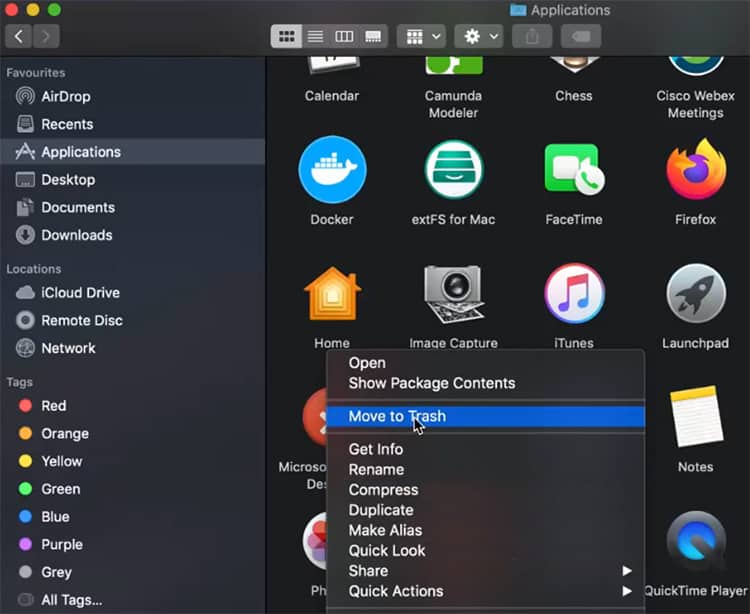Select the FaceTime app icon
The width and height of the screenshot is (750, 614).
click(574, 170)
